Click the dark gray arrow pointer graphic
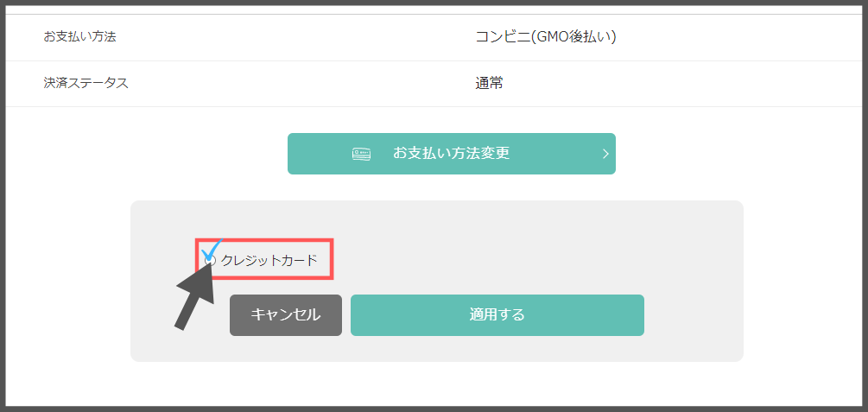868x412 pixels. tap(195, 296)
